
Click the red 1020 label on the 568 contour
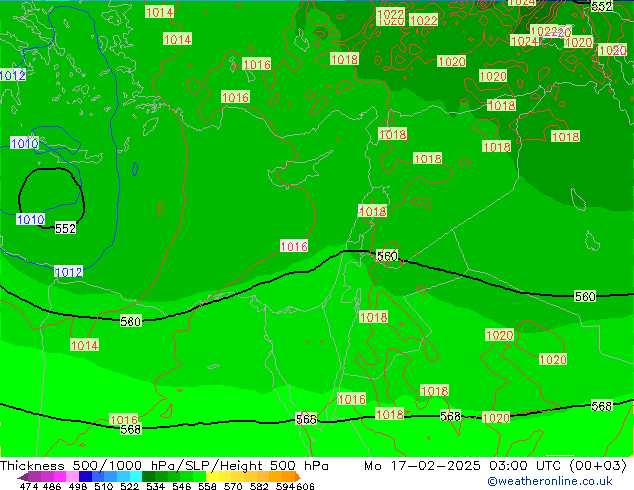[x=496, y=418]
